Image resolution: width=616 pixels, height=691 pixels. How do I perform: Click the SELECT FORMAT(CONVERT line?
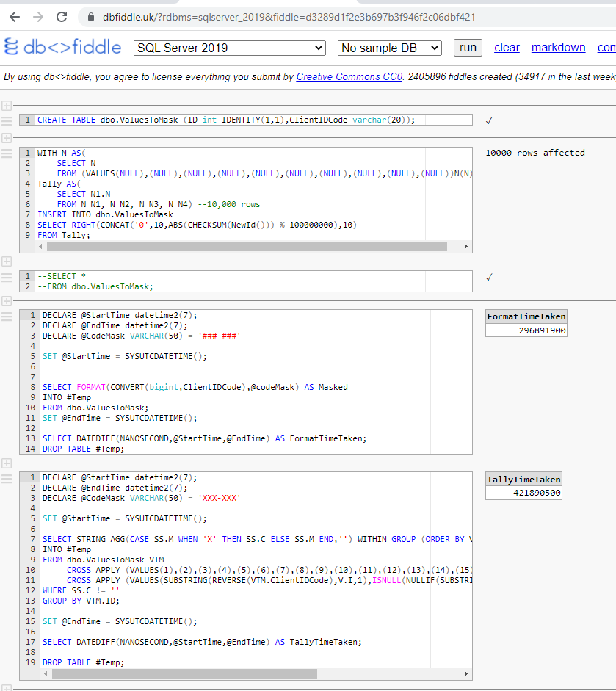pos(195,387)
